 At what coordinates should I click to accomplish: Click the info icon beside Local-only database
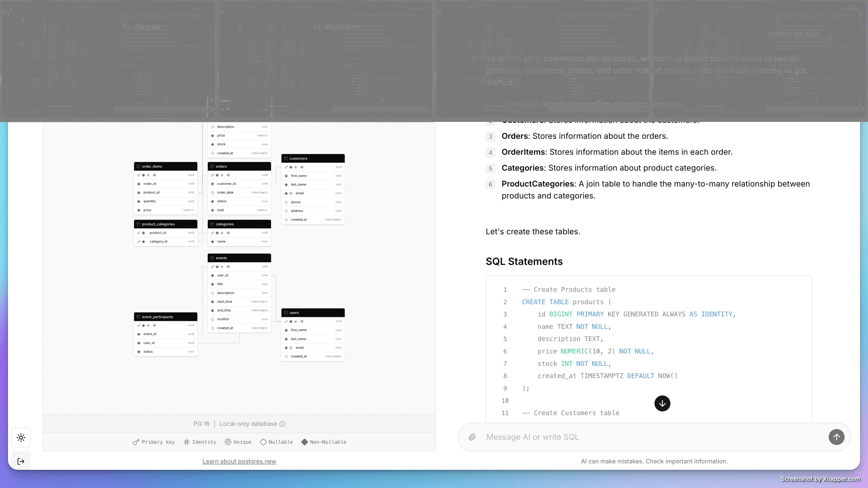coord(282,424)
